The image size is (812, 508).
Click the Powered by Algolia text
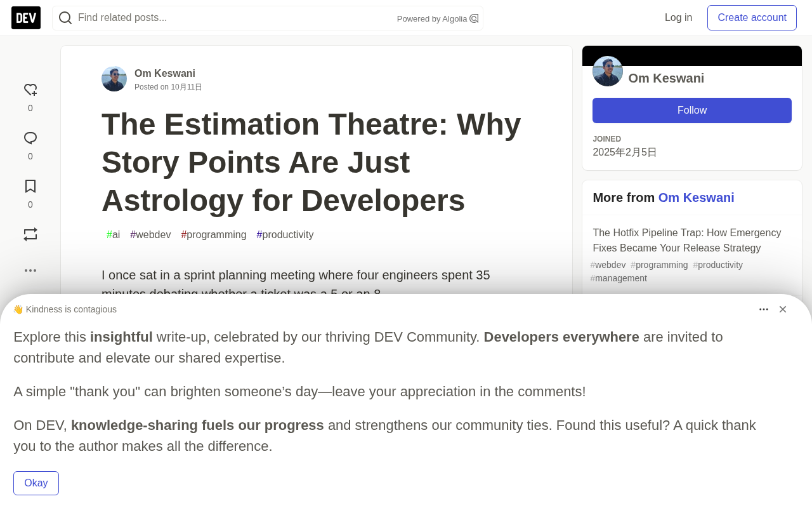point(432,19)
